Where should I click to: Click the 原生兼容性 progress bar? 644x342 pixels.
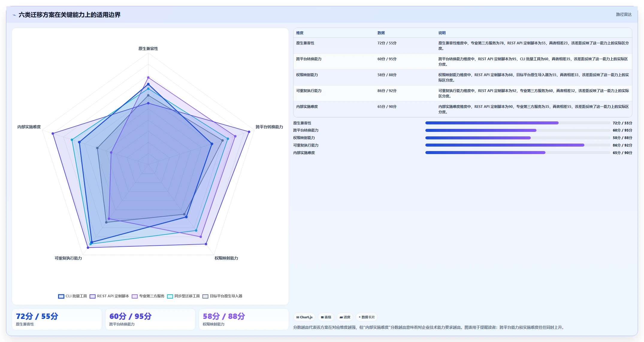click(518, 123)
